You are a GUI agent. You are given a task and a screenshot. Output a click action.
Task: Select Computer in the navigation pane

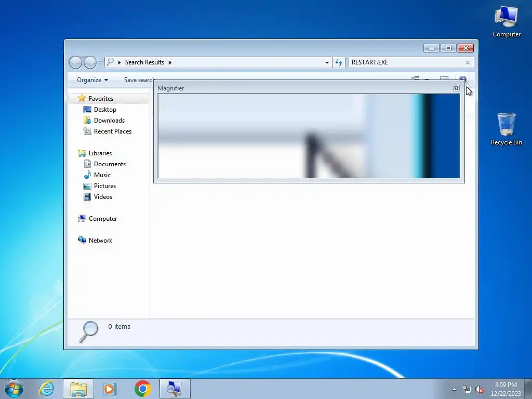click(103, 219)
